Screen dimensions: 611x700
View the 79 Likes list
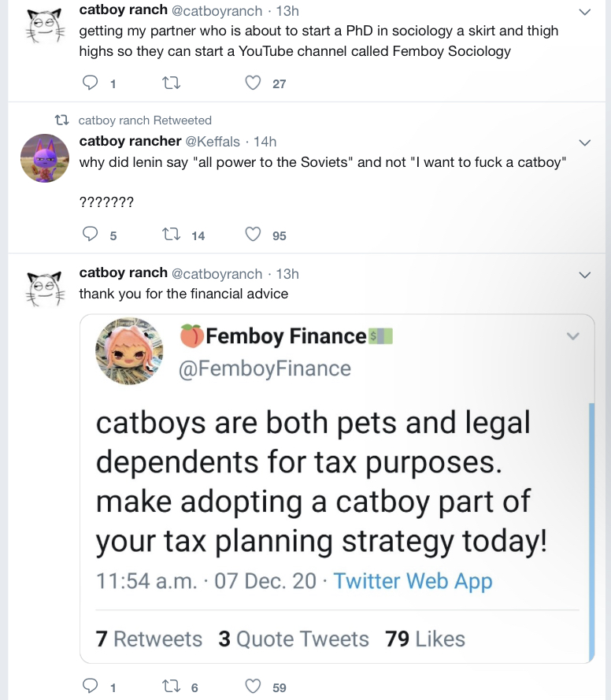425,639
